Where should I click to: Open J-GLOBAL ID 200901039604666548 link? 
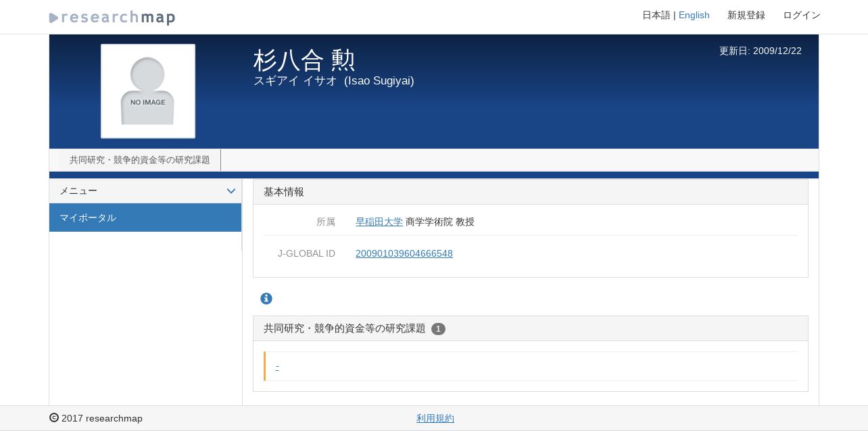pos(404,253)
